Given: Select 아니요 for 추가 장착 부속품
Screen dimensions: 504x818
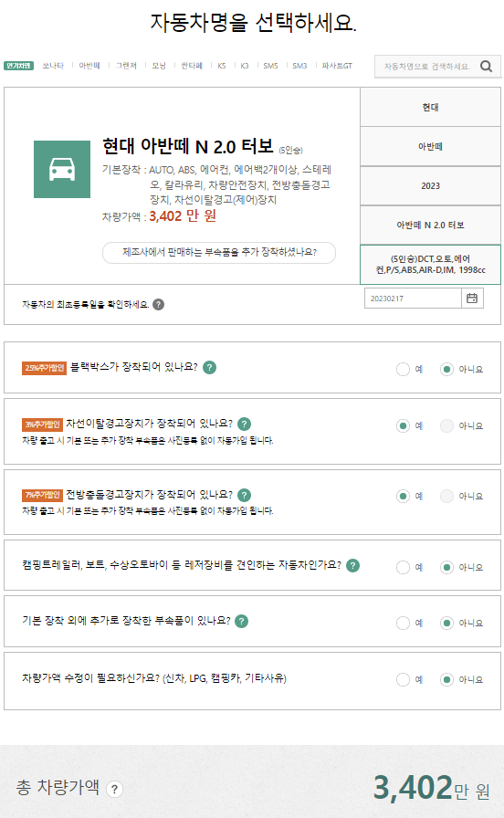Looking at the screenshot, I should point(446,623).
